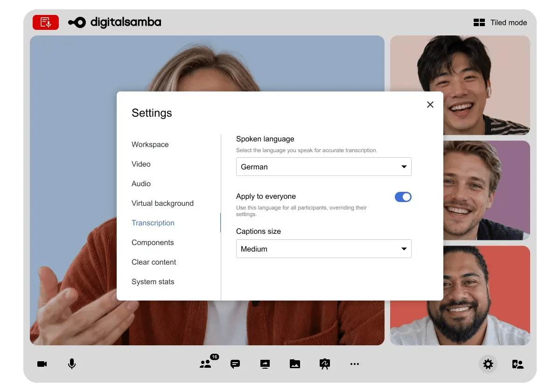Close the Settings dialog
560x392 pixels.
coord(430,105)
